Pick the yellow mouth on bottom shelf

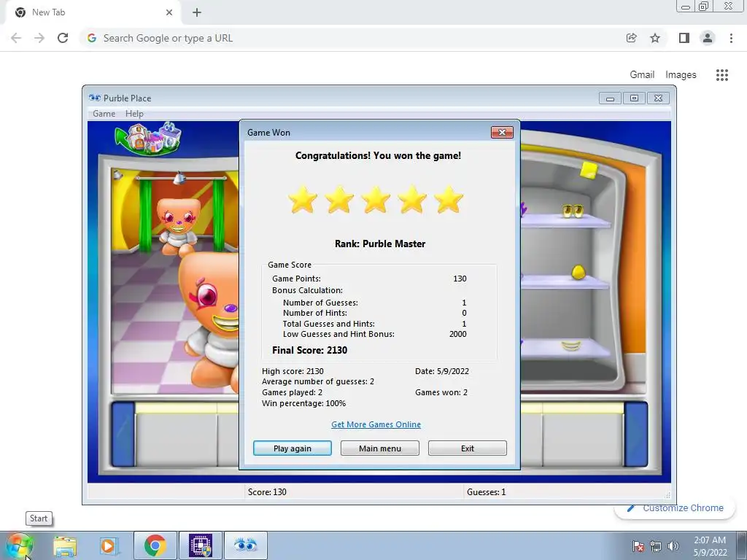[570, 346]
